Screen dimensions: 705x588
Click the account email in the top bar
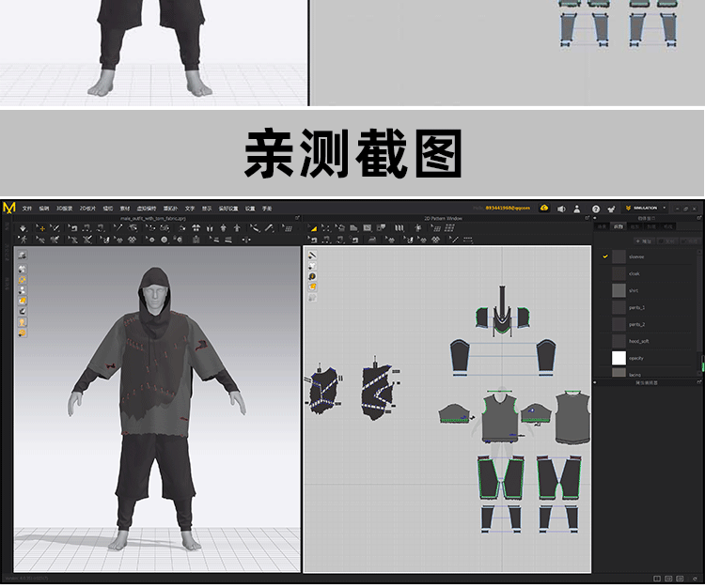pyautogui.click(x=508, y=208)
